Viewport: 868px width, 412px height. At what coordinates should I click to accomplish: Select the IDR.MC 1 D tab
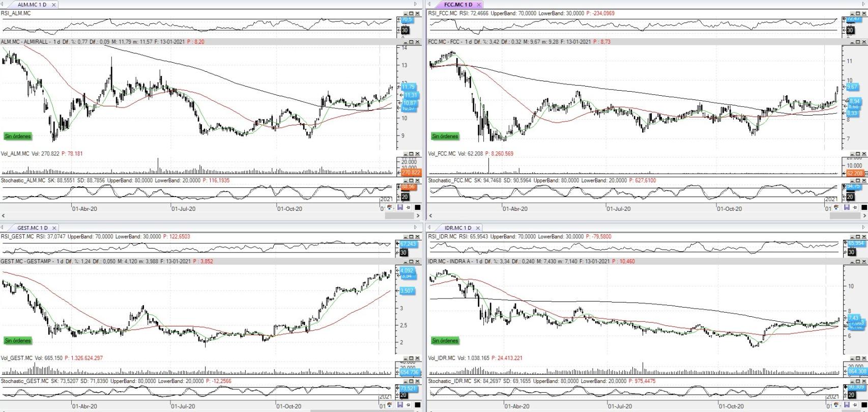point(457,228)
